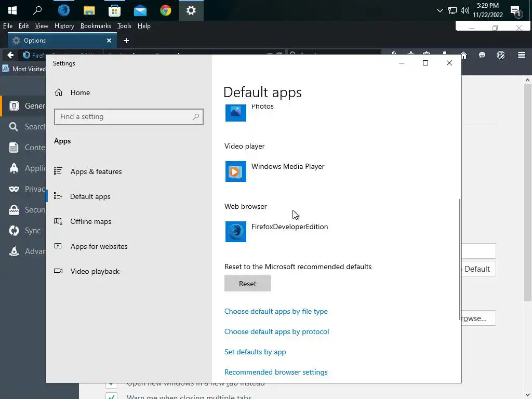532x399 pixels.
Task: Change the Photos default app
Action: click(x=250, y=112)
